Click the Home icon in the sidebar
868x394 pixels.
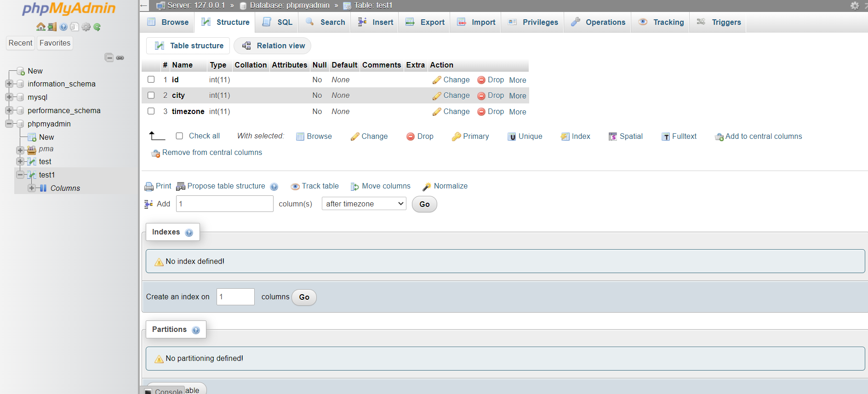(x=41, y=27)
